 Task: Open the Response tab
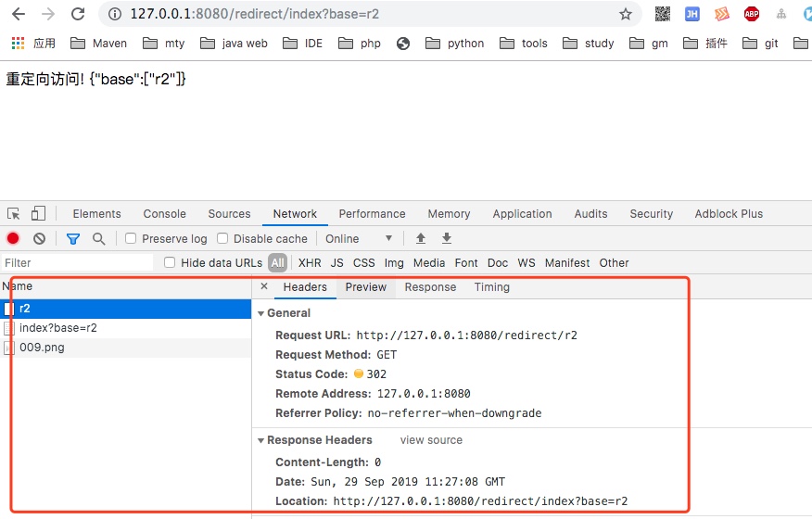tap(430, 287)
